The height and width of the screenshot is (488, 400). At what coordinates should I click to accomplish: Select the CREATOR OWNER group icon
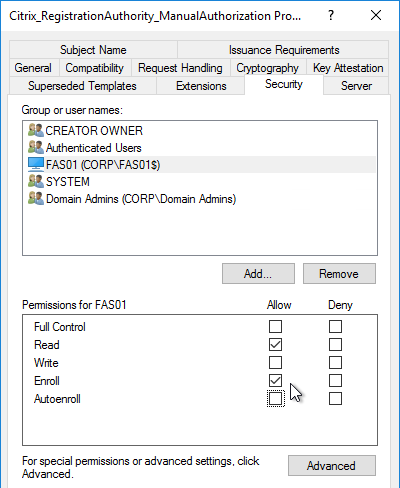pyautogui.click(x=36, y=130)
